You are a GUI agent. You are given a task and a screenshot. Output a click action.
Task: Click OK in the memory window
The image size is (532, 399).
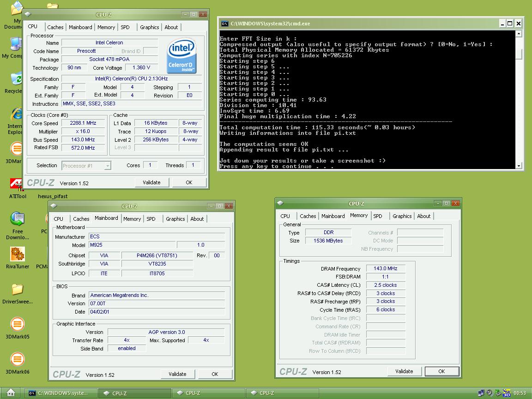tap(442, 371)
